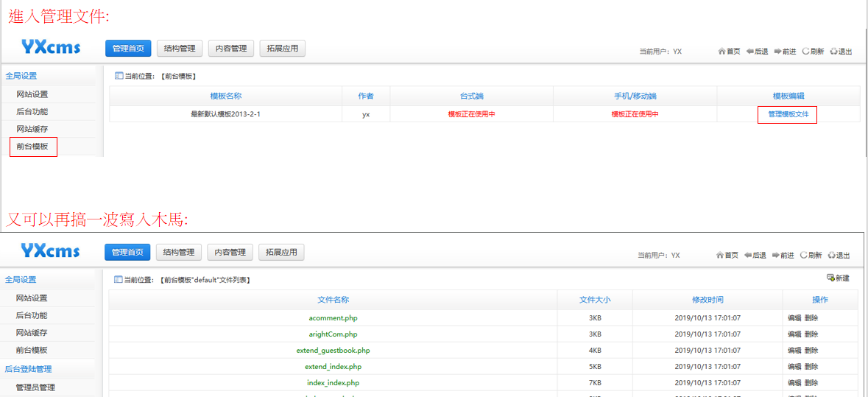Choose 前台模板 in lower sidebar
Screen dimensions: 868x397
point(32,351)
